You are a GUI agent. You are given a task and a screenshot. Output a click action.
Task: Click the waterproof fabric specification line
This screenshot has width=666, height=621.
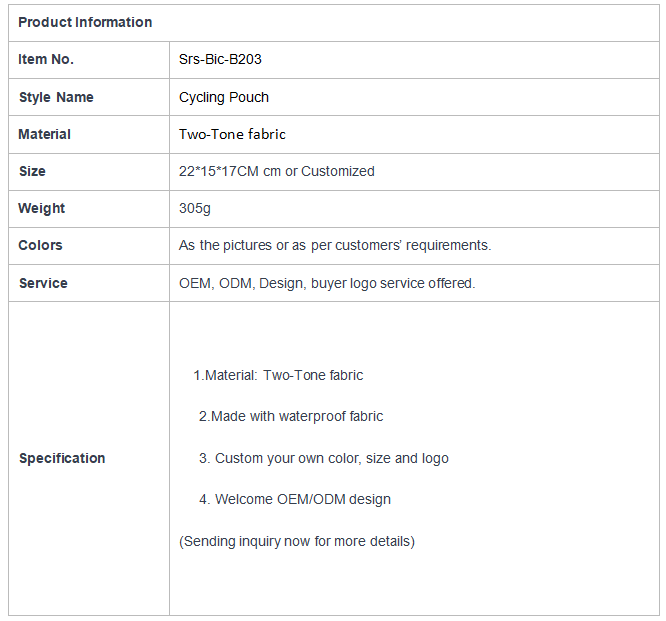point(291,416)
